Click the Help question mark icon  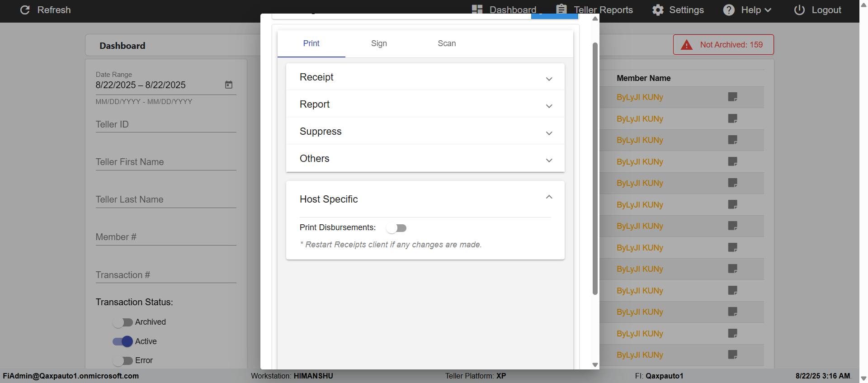(x=729, y=10)
